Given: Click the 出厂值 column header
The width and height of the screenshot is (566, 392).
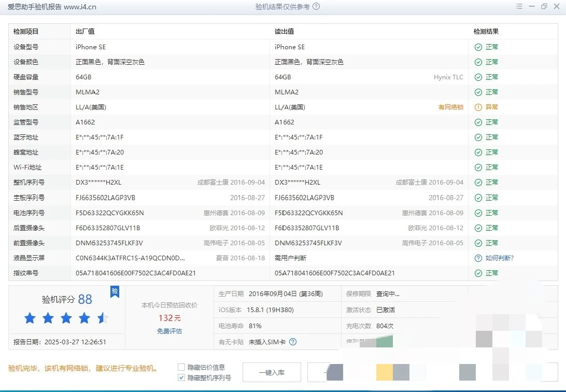Looking at the screenshot, I should pyautogui.click(x=85, y=32).
